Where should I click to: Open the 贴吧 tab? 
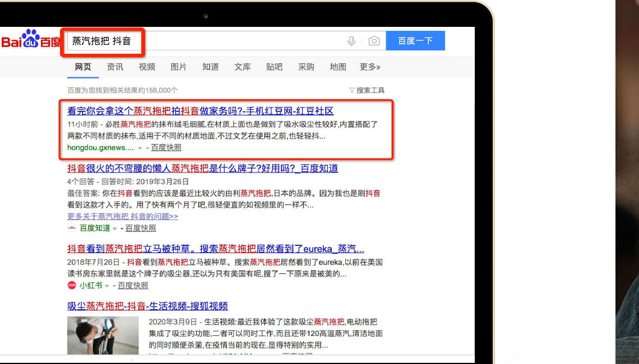point(275,67)
